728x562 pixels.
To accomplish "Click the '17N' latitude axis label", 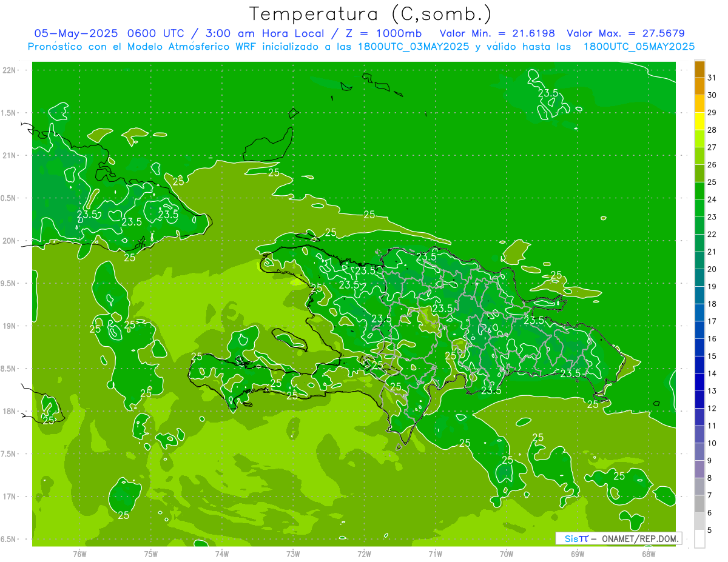I will [x=10, y=497].
